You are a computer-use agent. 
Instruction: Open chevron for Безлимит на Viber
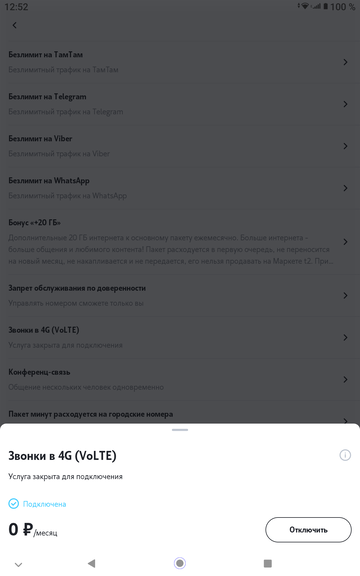pyautogui.click(x=345, y=146)
